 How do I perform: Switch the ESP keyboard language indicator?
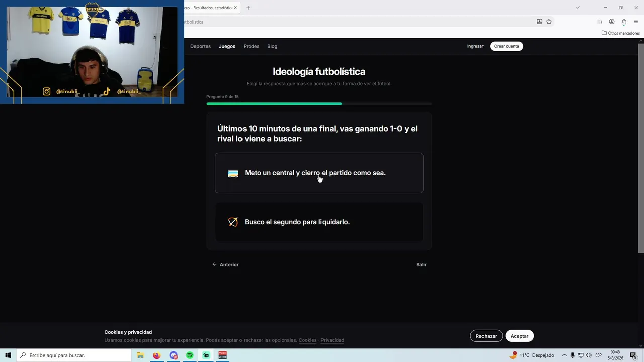coord(599,355)
